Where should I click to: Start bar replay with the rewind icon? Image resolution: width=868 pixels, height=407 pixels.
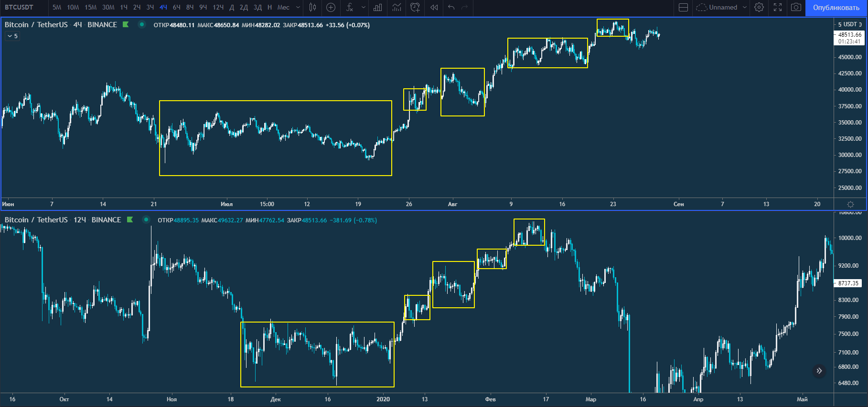(x=434, y=7)
